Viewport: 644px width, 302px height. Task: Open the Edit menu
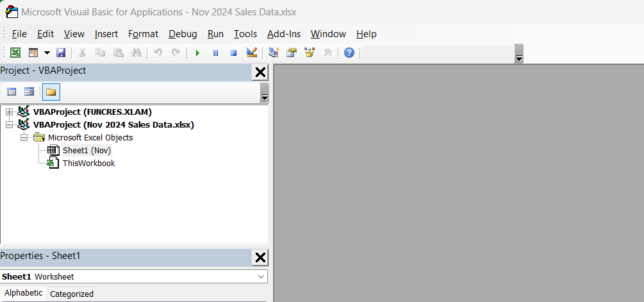point(45,34)
